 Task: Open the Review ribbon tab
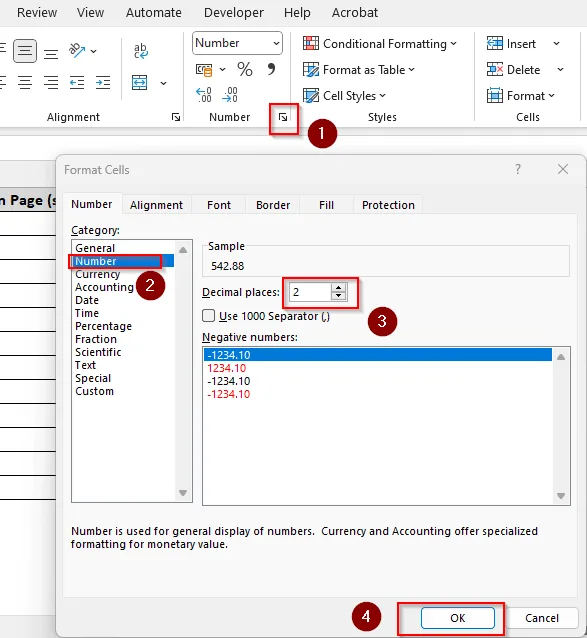point(37,13)
